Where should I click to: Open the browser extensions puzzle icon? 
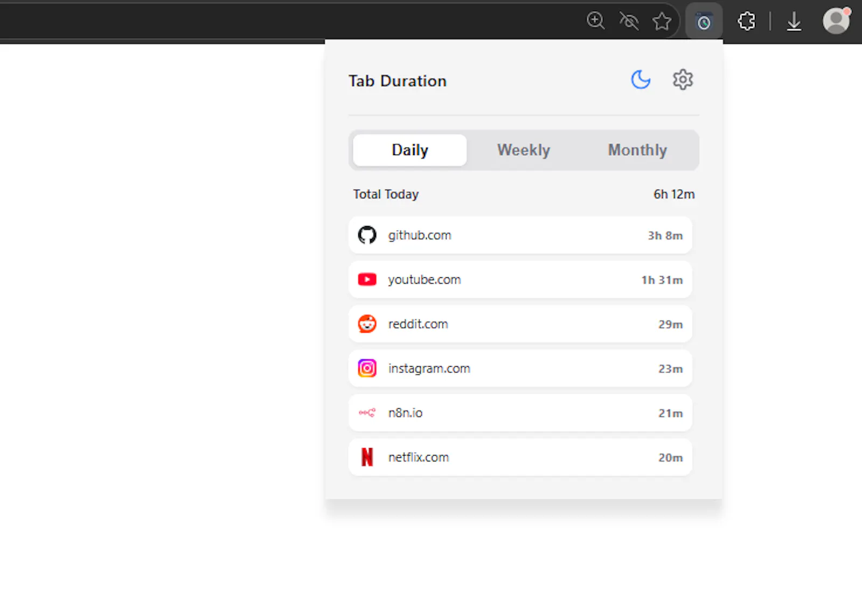[747, 22]
